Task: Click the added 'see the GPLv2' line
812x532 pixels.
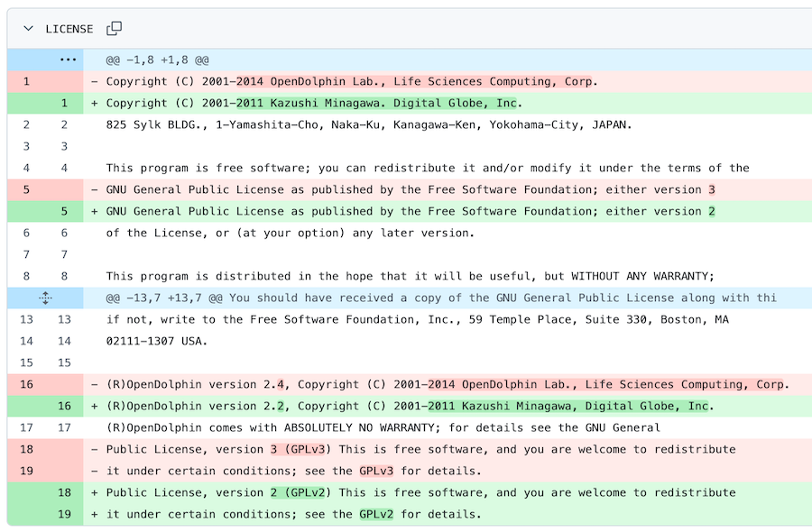Action: [x=294, y=514]
